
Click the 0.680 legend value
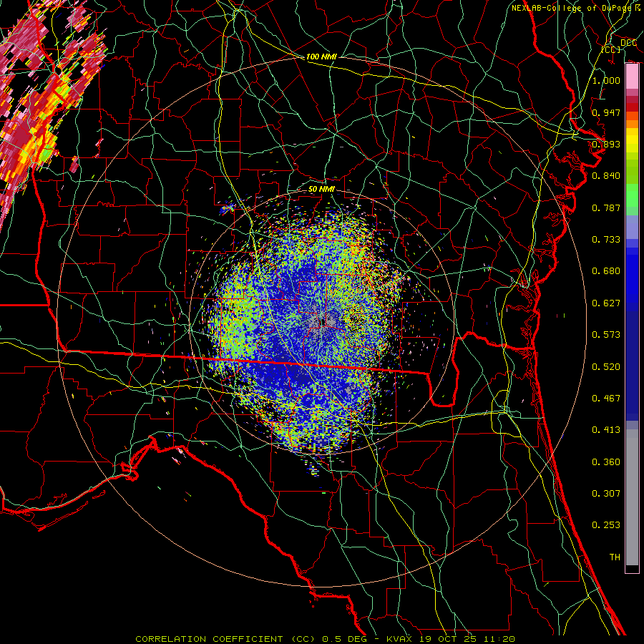606,271
